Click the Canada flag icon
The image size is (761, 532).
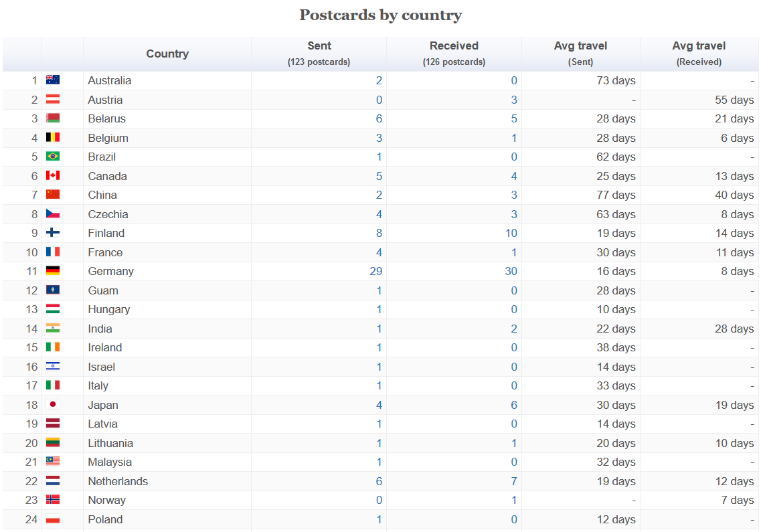tap(53, 175)
